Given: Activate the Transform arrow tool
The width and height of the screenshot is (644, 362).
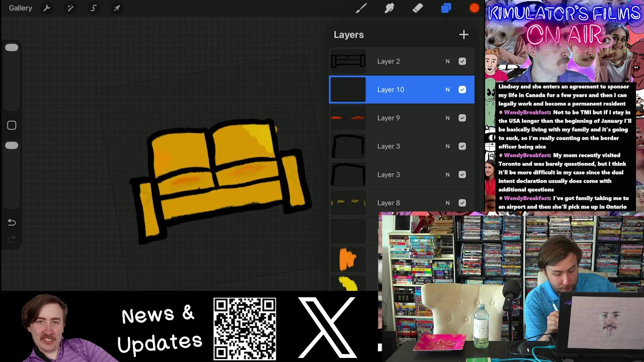Looking at the screenshot, I should tap(117, 8).
